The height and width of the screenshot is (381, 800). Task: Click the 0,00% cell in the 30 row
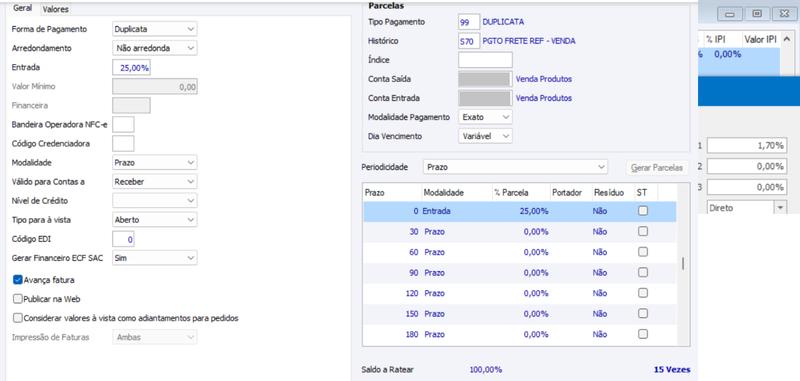[521, 232]
